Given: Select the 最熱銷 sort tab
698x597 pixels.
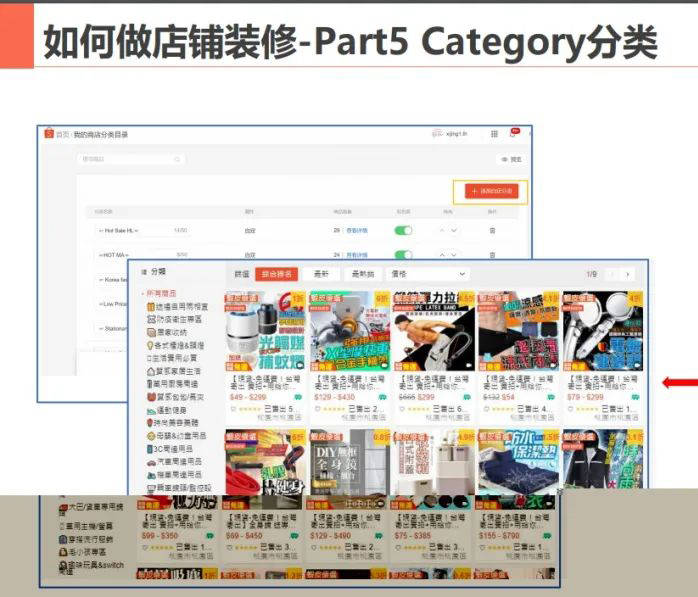Looking at the screenshot, I should (x=363, y=274).
